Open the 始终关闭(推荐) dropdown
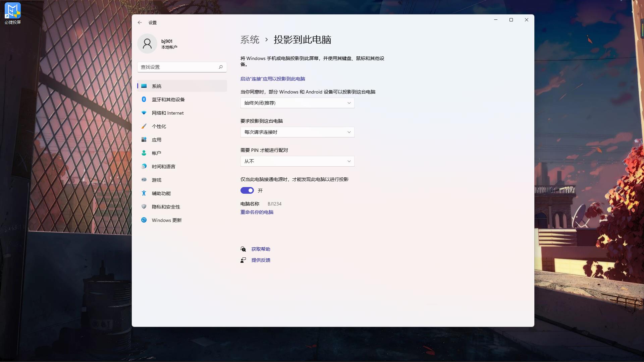 click(x=297, y=103)
